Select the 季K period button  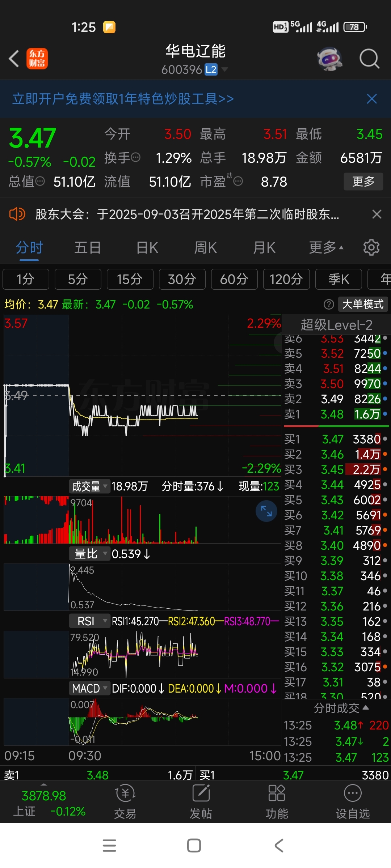point(339,279)
